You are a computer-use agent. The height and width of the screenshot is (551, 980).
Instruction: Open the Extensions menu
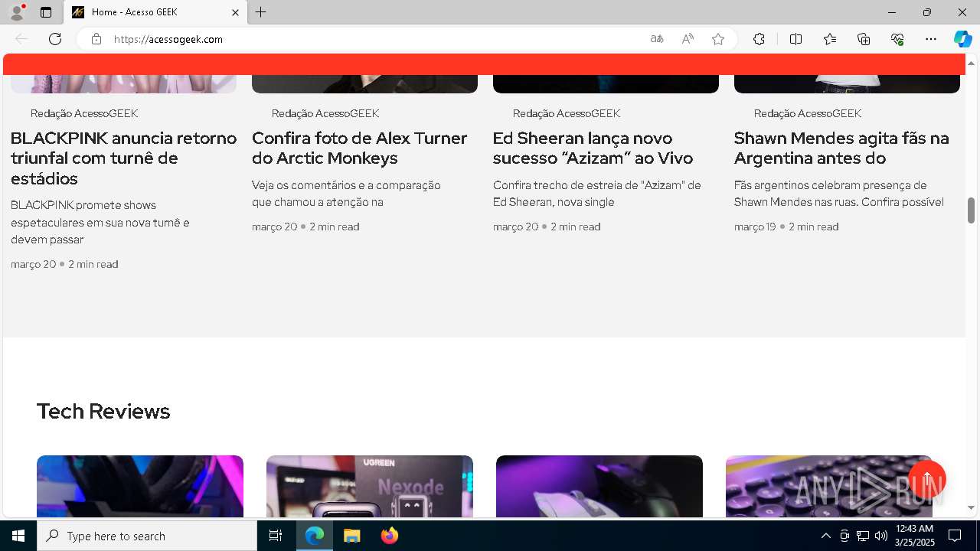pyautogui.click(x=759, y=39)
